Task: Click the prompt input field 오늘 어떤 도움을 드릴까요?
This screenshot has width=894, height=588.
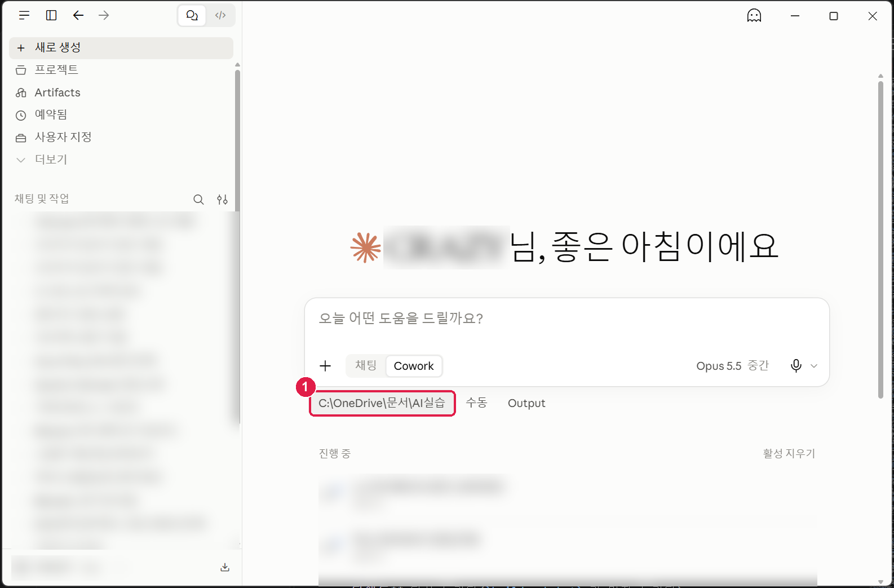Action: [x=567, y=319]
